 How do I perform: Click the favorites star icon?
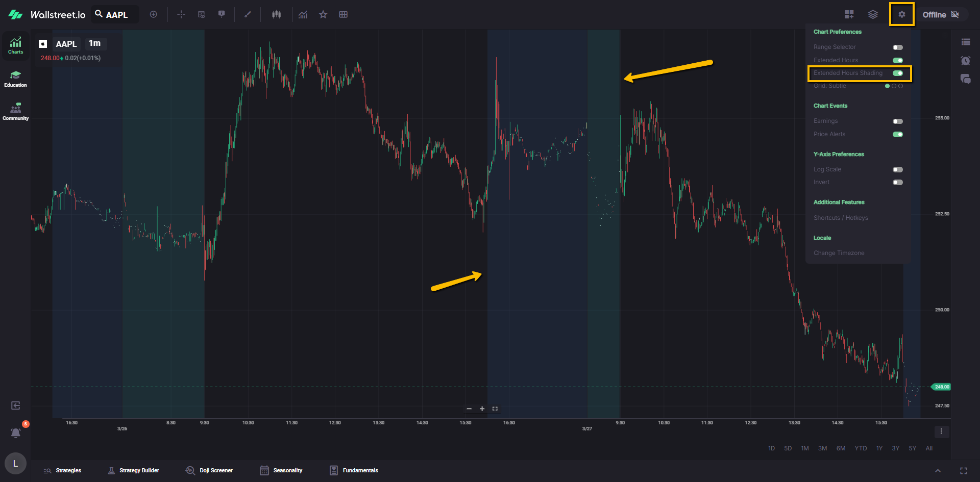(x=323, y=14)
